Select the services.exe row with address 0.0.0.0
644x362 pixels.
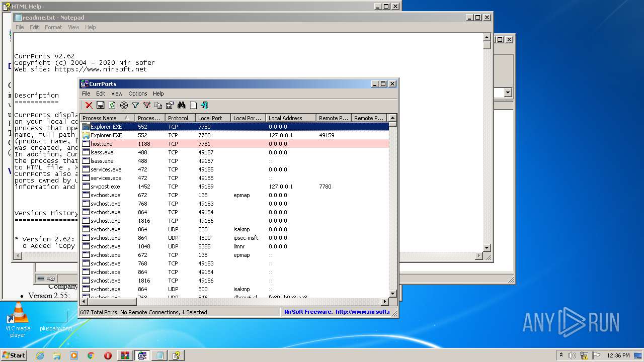click(235, 169)
